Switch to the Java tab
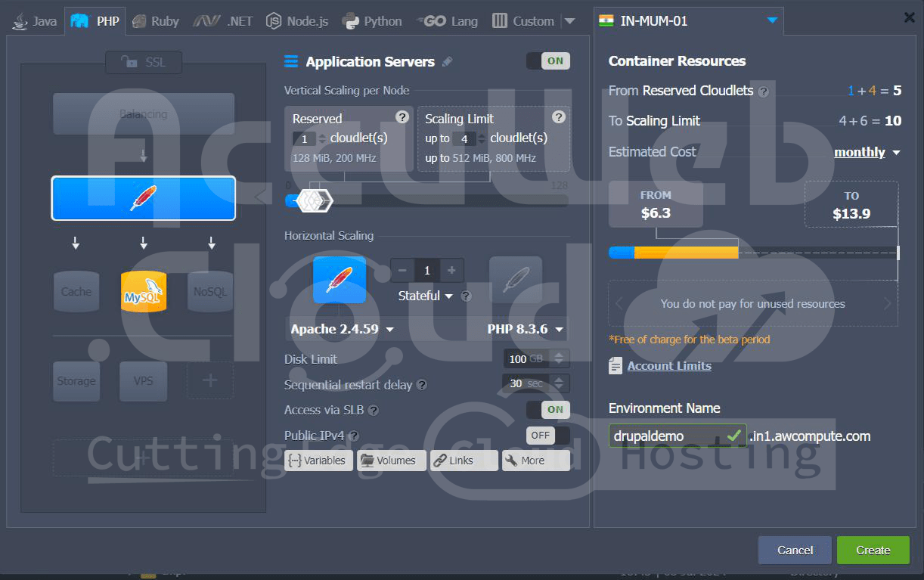Viewport: 924px width, 580px height. [35, 21]
